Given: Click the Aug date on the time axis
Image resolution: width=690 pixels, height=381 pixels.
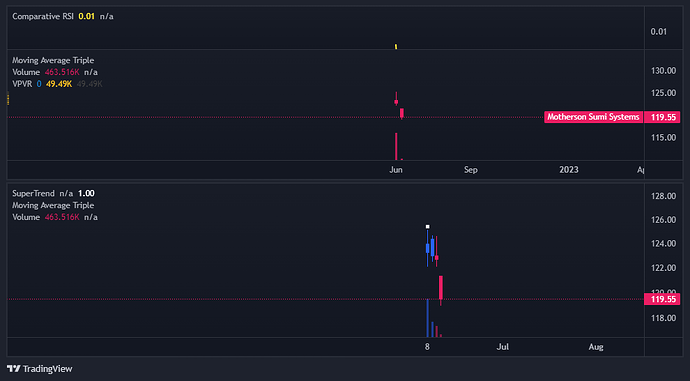Looking at the screenshot, I should pos(596,347).
